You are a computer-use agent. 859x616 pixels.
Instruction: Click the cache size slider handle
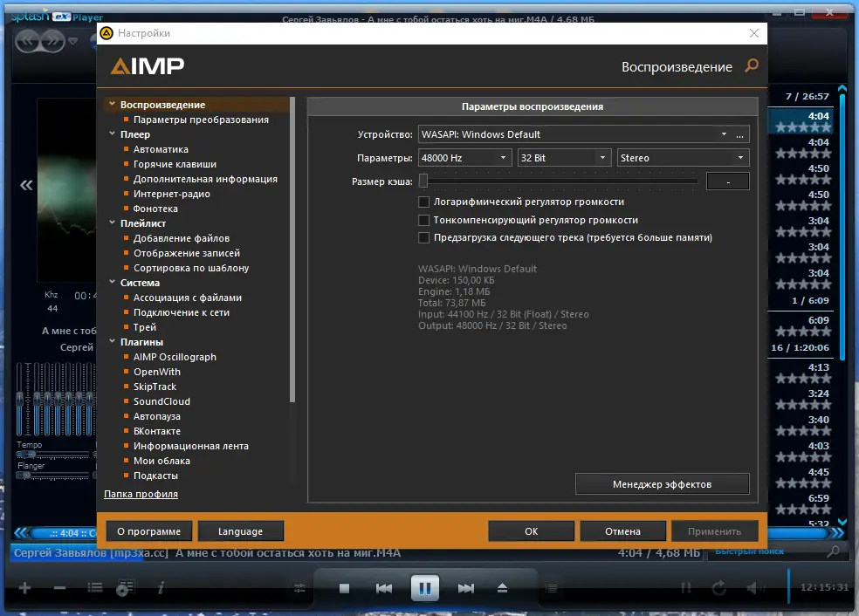[423, 181]
